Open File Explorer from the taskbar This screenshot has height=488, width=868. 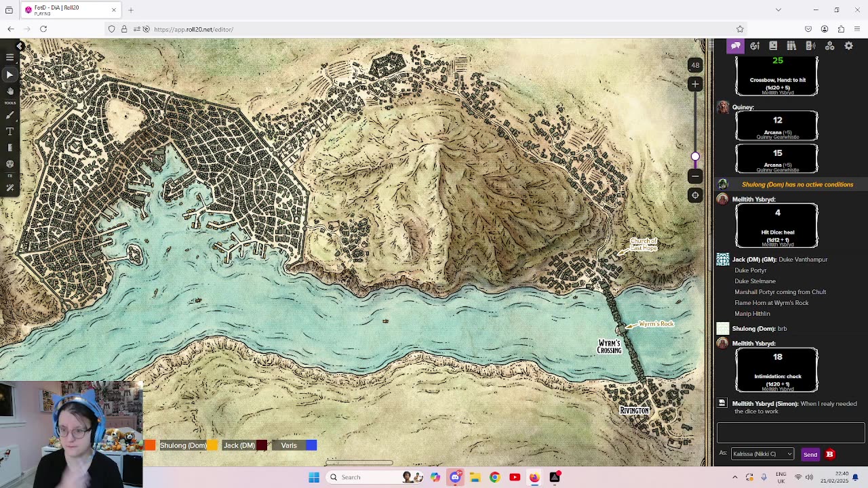point(475,477)
